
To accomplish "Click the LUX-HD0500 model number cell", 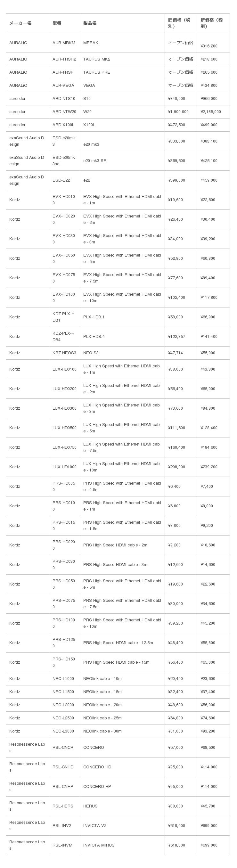I will click(64, 428).
